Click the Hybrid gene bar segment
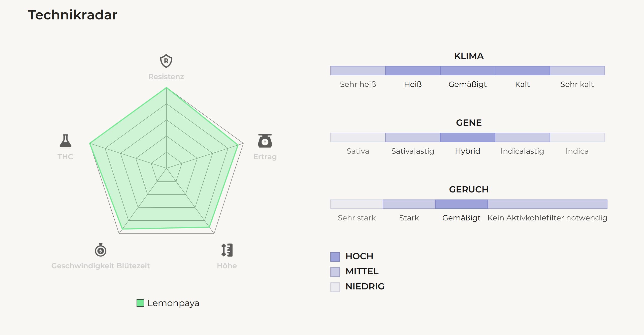The width and height of the screenshot is (644, 335). [468, 138]
